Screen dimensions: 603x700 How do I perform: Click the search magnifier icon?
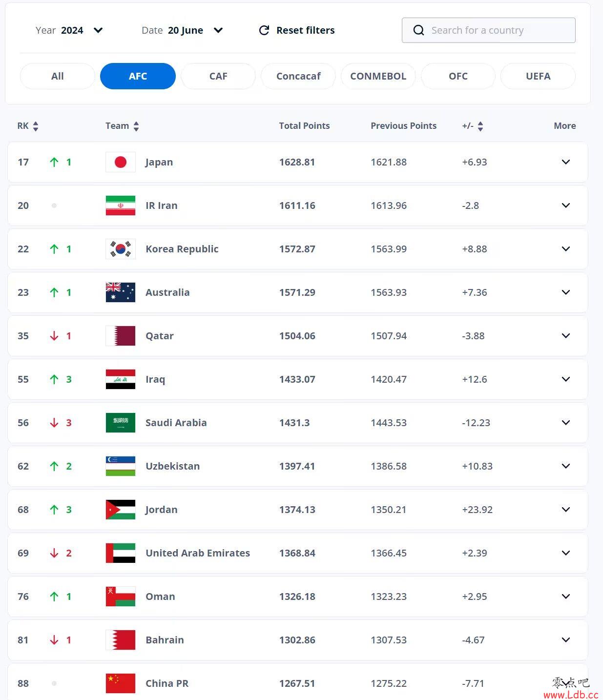(x=418, y=30)
